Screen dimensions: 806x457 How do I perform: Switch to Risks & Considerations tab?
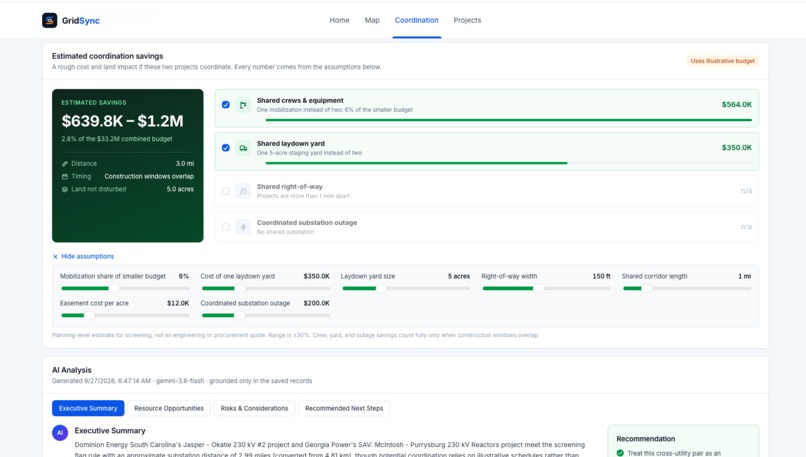(x=254, y=408)
